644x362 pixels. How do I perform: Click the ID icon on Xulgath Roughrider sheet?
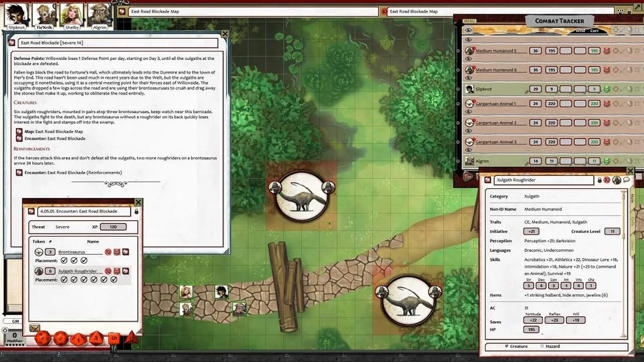tap(607, 180)
